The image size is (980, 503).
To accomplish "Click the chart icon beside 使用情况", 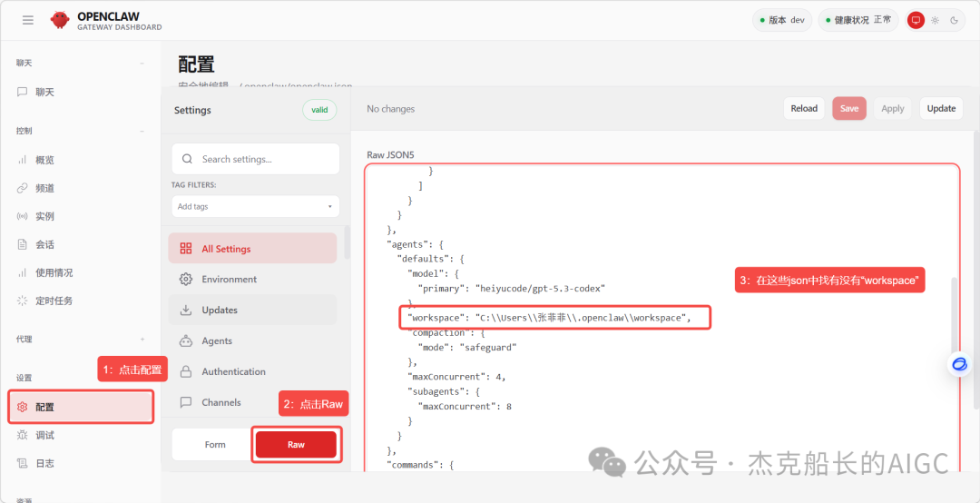I will coord(23,272).
